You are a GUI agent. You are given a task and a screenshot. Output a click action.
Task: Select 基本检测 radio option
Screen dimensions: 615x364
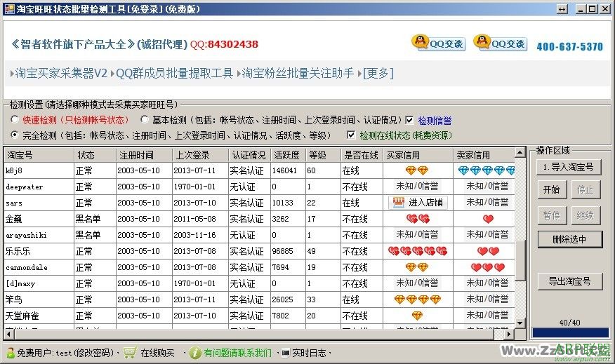[145, 119]
